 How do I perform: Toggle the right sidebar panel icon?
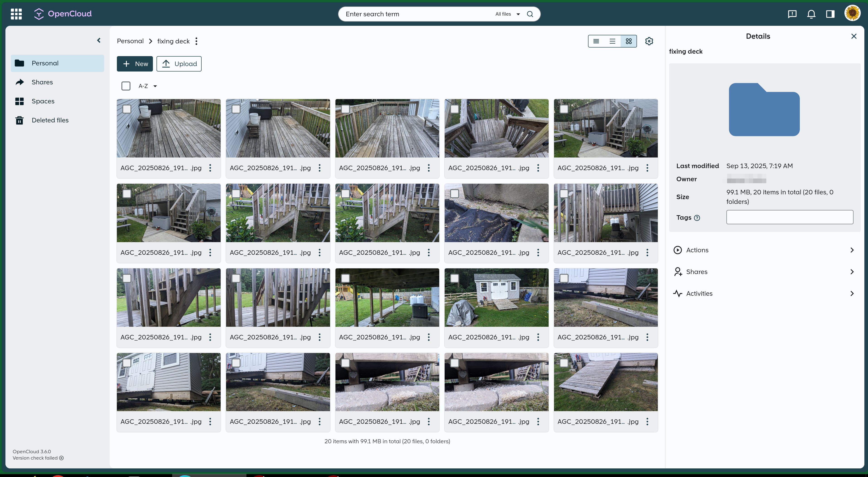tap(830, 14)
